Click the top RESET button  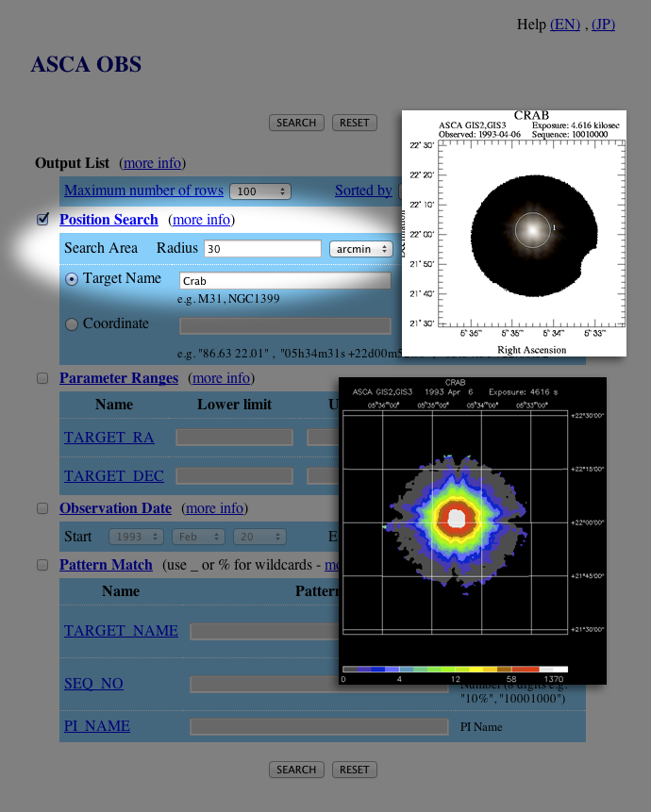coord(354,123)
